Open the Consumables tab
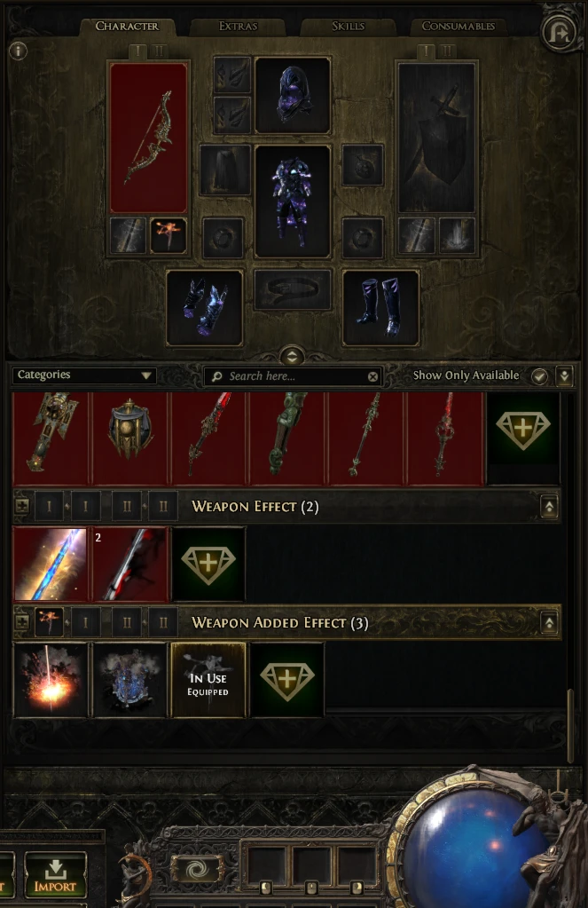The width and height of the screenshot is (588, 908). (458, 26)
